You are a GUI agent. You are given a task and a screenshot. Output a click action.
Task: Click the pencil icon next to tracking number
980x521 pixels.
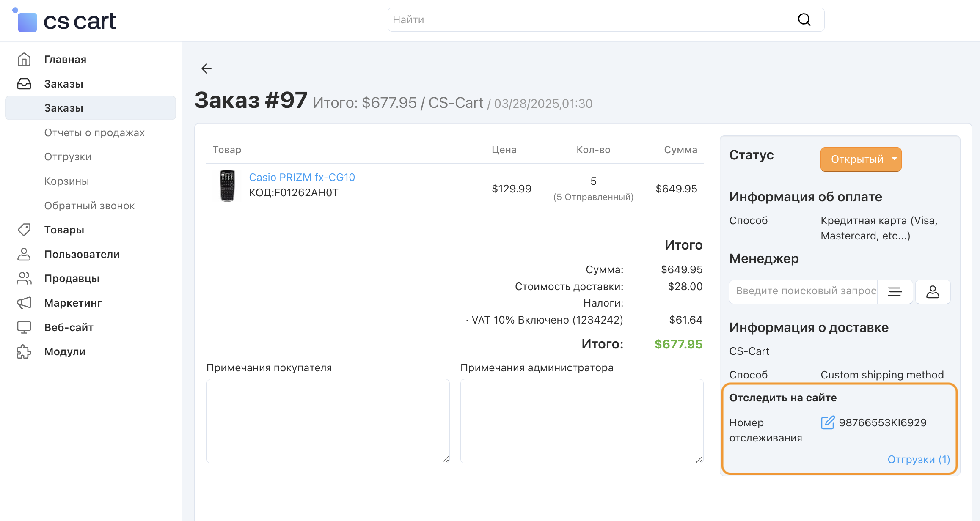tap(828, 422)
